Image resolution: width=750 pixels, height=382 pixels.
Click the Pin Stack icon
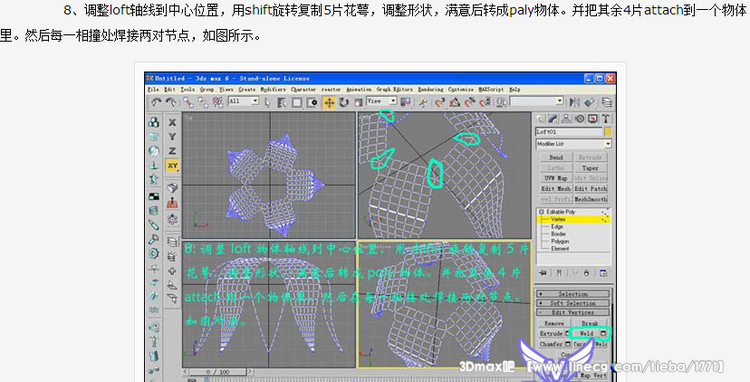543,273
